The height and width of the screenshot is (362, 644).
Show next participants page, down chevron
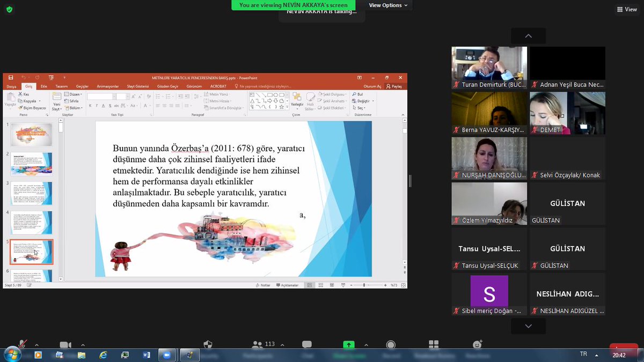tap(529, 326)
